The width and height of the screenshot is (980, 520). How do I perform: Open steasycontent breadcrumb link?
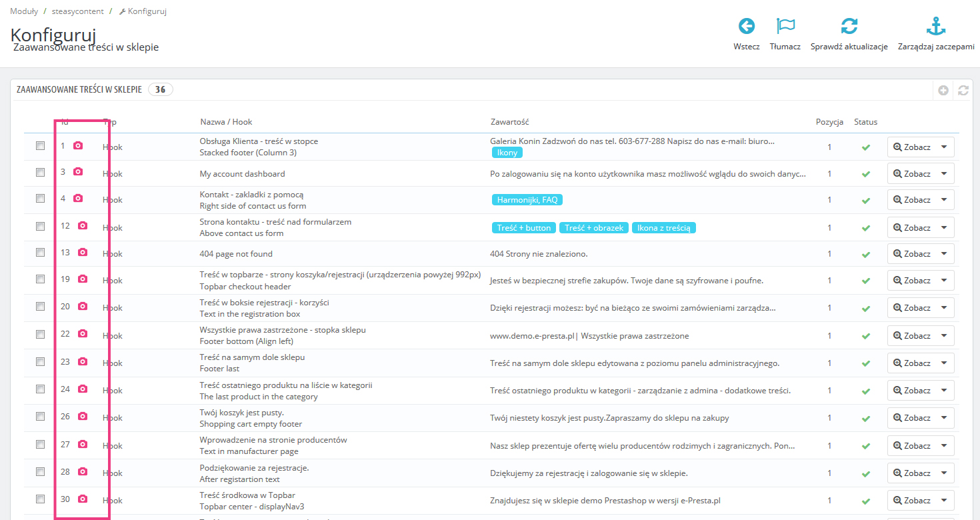tap(77, 11)
